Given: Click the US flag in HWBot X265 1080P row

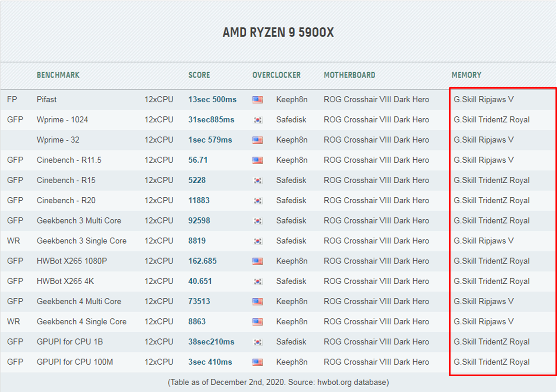Looking at the screenshot, I should pyautogui.click(x=257, y=261).
